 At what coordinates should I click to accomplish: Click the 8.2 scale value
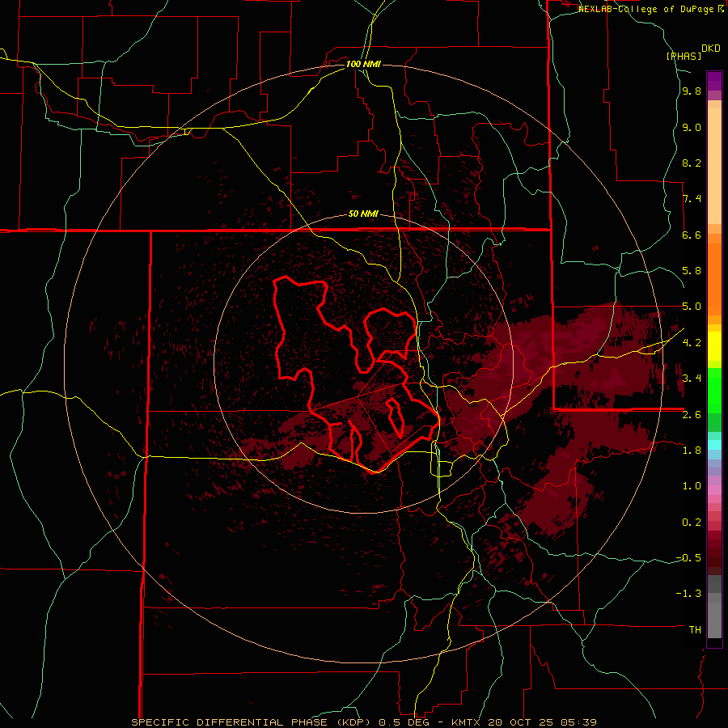point(692,163)
